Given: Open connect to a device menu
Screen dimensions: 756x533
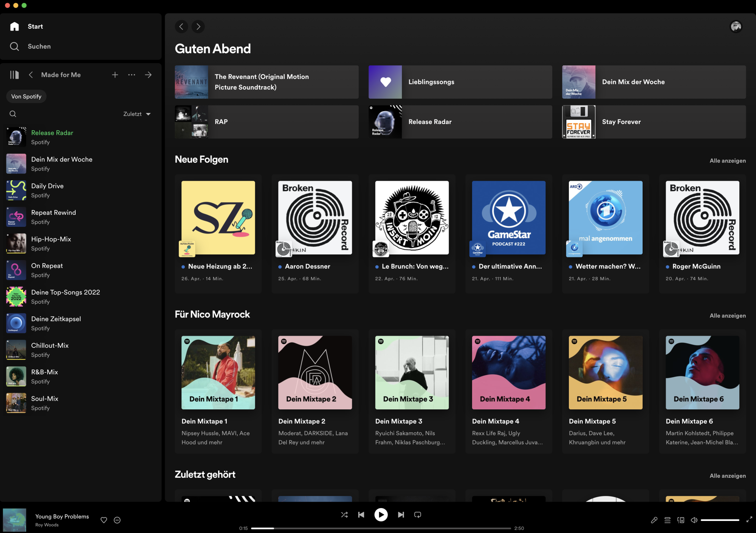Looking at the screenshot, I should coord(681,520).
